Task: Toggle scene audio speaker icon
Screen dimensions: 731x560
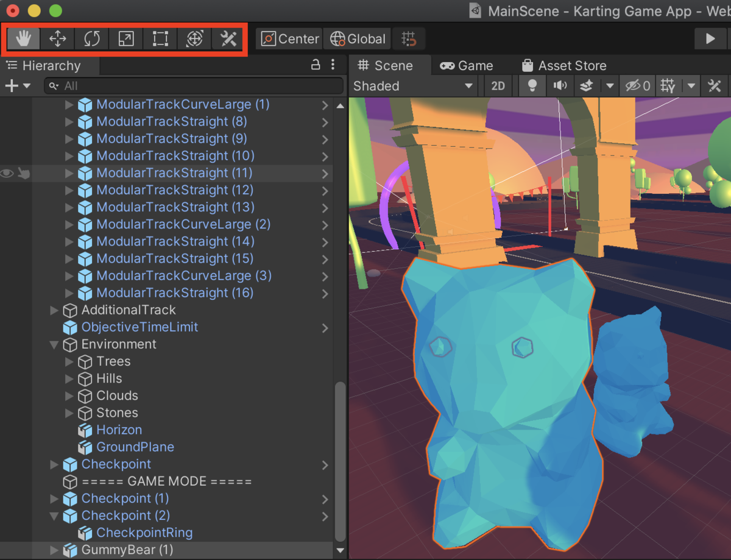Action: 560,86
